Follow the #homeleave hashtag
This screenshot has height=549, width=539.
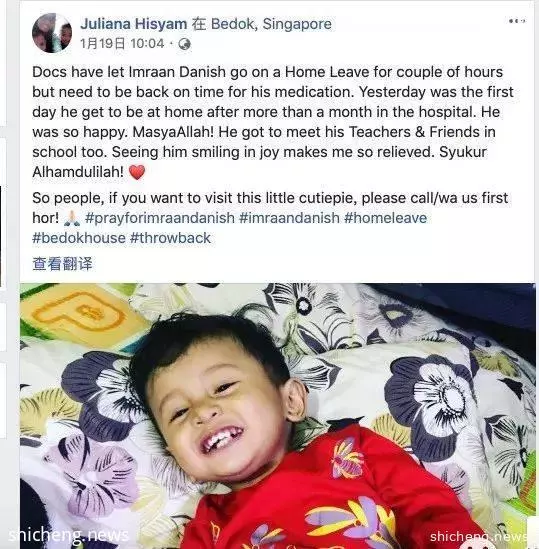pos(385,218)
